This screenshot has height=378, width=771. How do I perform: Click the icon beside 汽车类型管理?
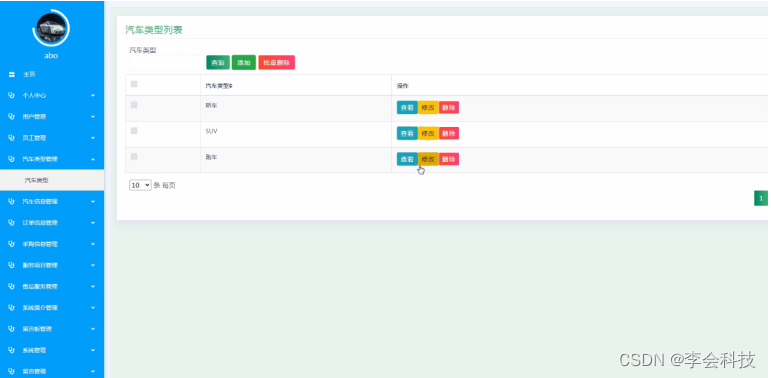click(x=12, y=159)
